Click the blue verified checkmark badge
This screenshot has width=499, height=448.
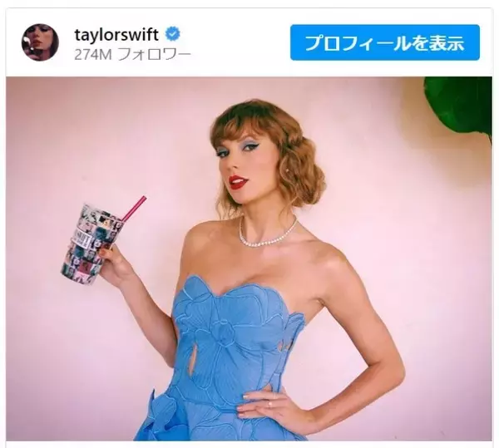click(173, 34)
